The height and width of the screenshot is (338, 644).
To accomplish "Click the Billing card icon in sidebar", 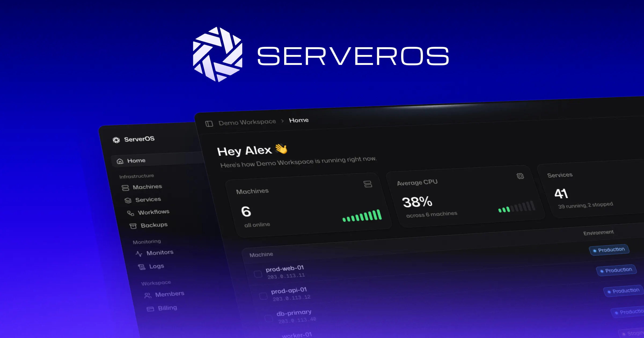I will tap(150, 309).
